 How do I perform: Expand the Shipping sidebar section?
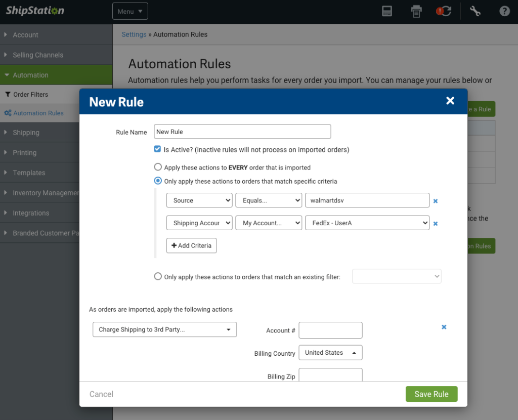tap(39, 133)
